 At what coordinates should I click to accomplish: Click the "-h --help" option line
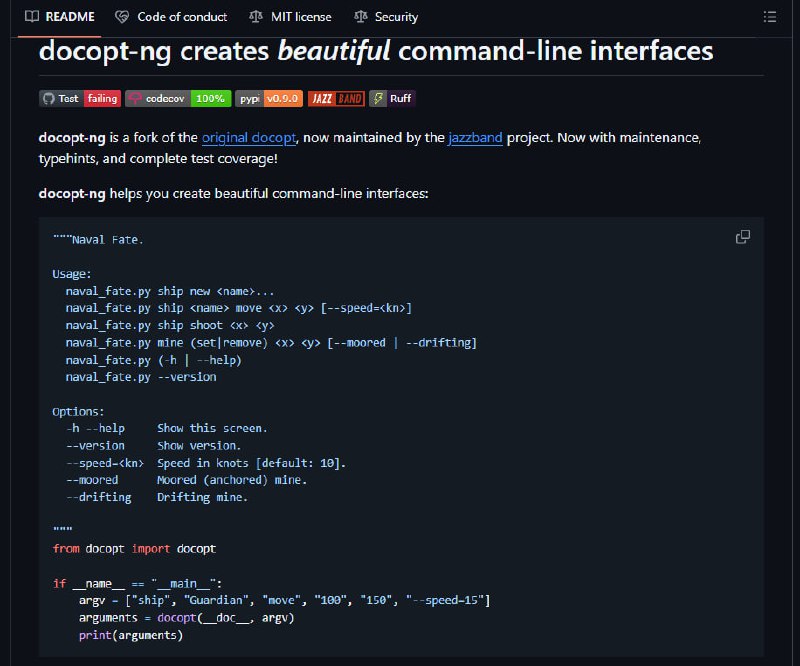pos(167,429)
